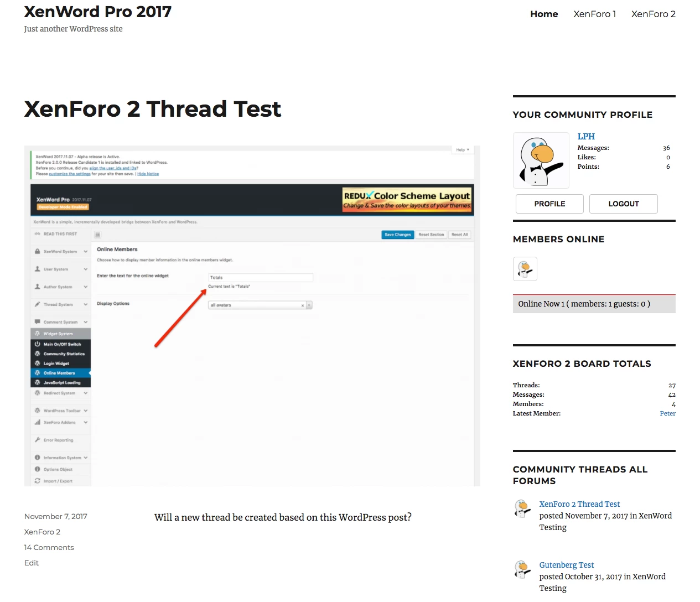The width and height of the screenshot is (700, 602).
Task: Open the XenWord Pro 2017 site title
Action: (x=98, y=12)
